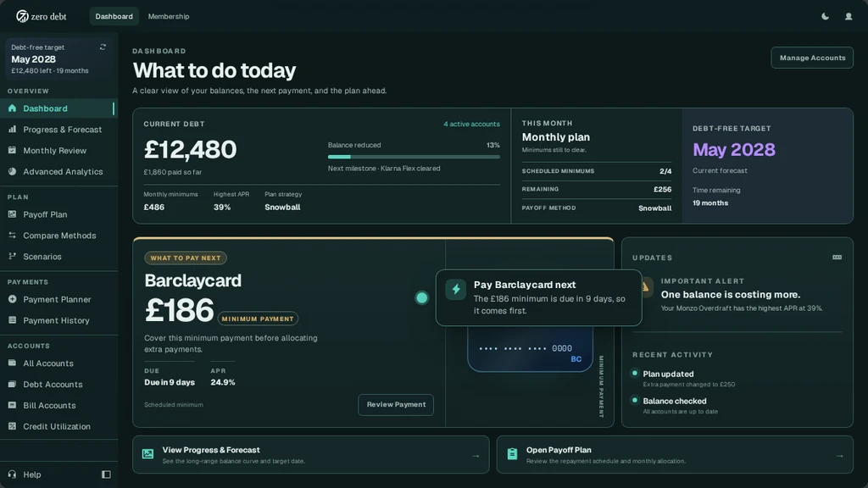868x488 pixels.
Task: Click the Dashboard home icon in sidebar
Action: click(12, 108)
